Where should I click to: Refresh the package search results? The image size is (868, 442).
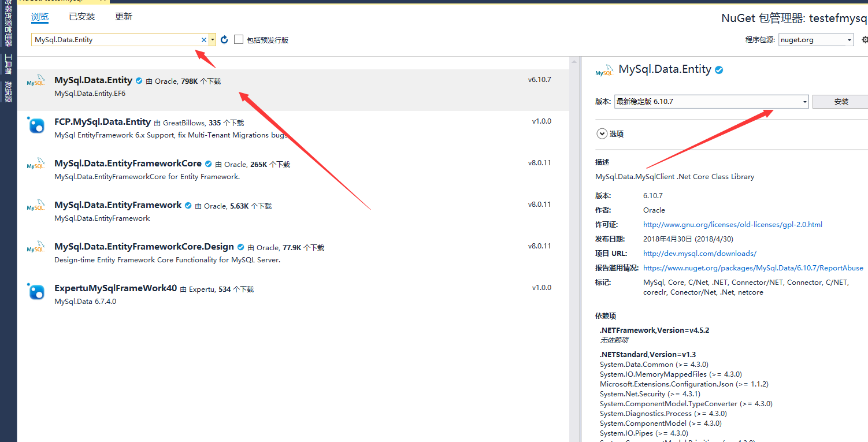click(225, 40)
